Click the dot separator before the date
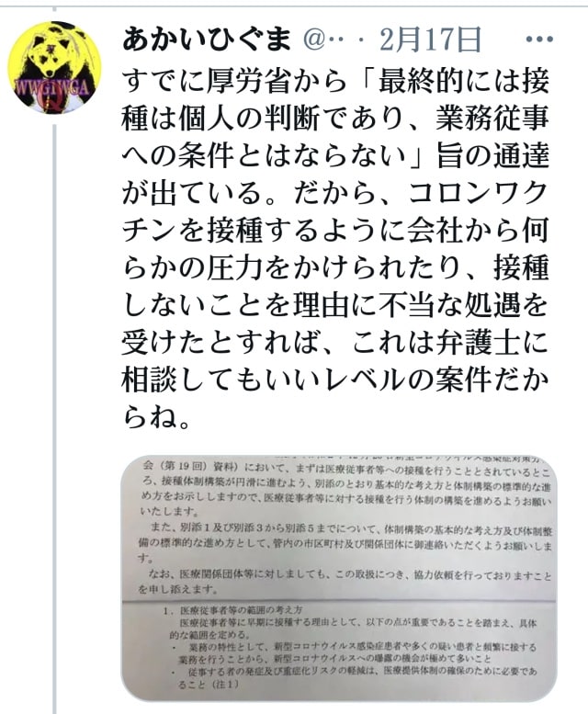Viewport: 588px width, 714px height. (362, 41)
